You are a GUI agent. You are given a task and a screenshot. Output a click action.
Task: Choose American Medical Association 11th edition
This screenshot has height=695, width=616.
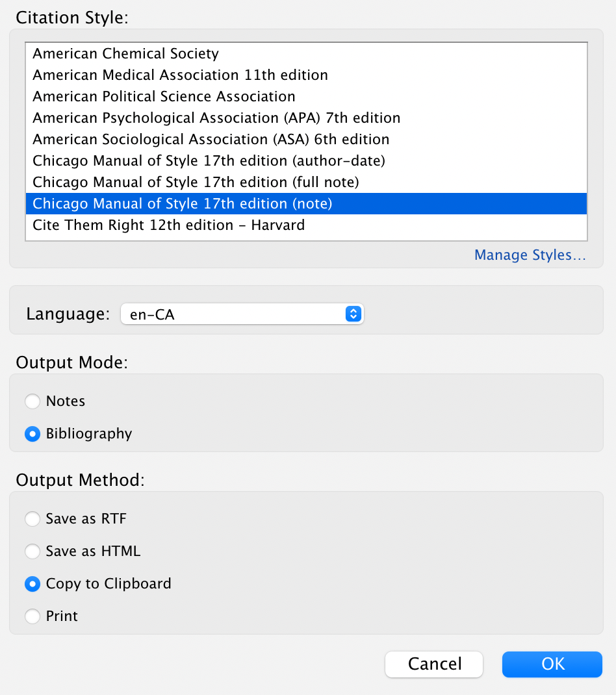[x=307, y=75]
